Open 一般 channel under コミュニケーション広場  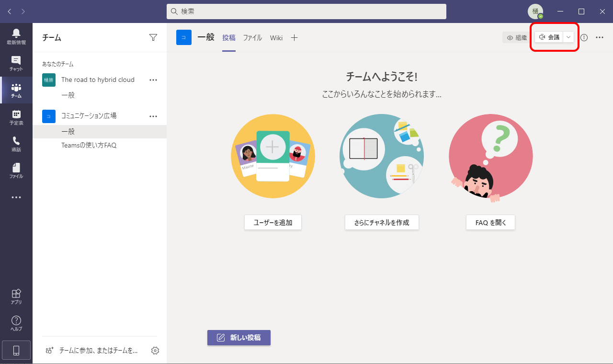(100, 132)
